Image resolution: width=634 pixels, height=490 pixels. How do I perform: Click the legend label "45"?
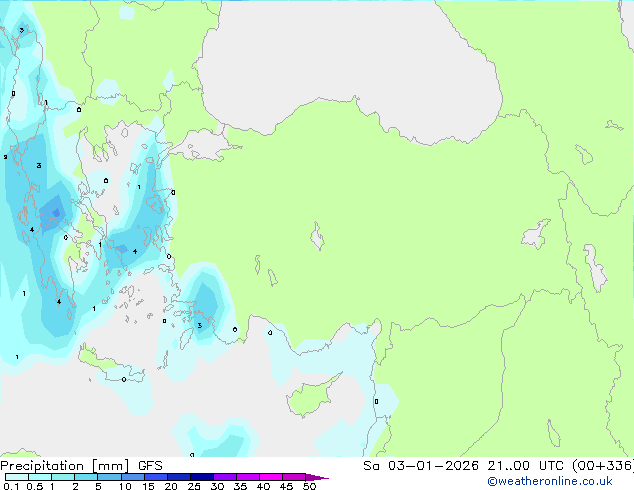(286, 486)
